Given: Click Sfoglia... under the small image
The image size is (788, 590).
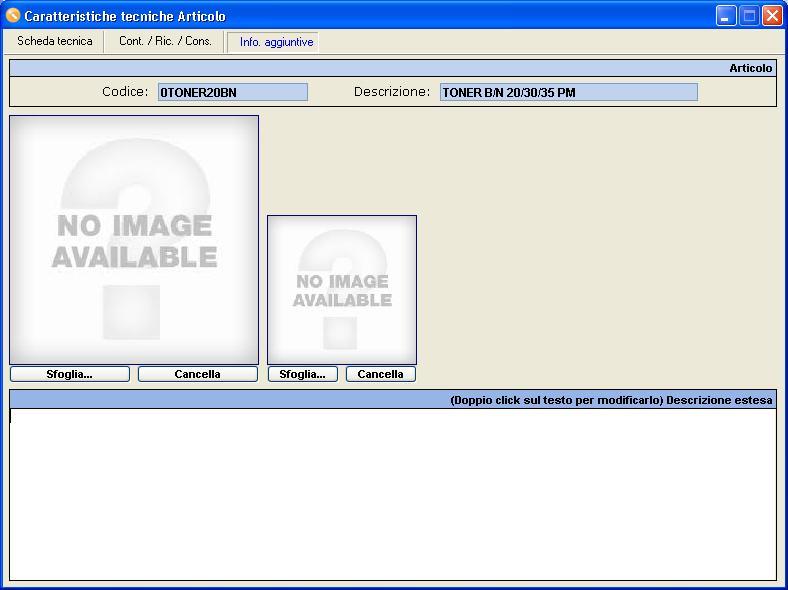Looking at the screenshot, I should [x=303, y=374].
